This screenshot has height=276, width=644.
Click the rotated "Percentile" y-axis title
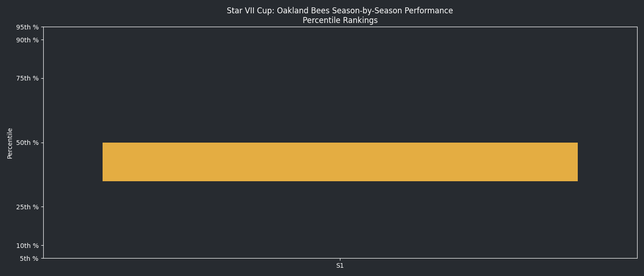(x=10, y=143)
